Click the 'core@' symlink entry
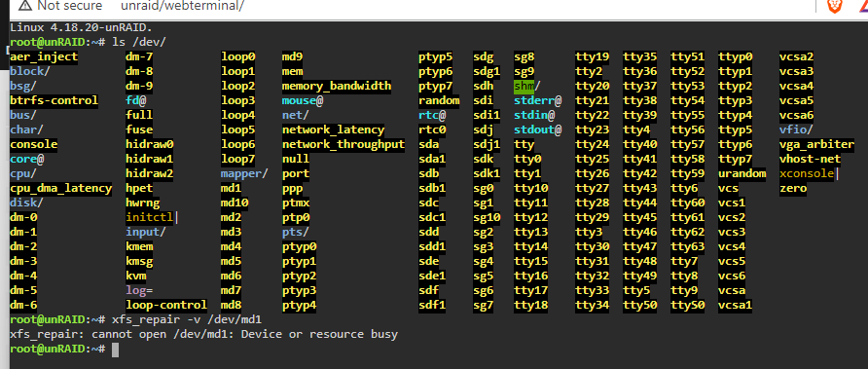868x369 pixels. [x=26, y=159]
